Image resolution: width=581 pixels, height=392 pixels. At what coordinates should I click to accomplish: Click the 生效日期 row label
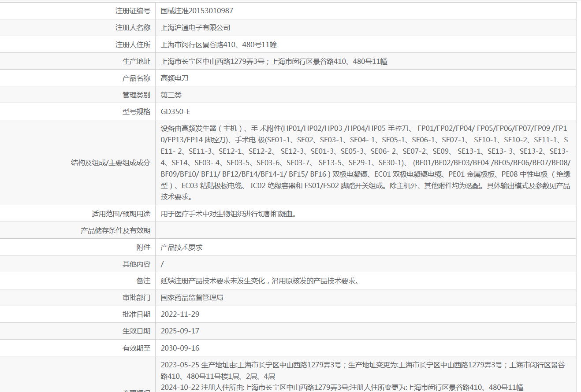[136, 331]
